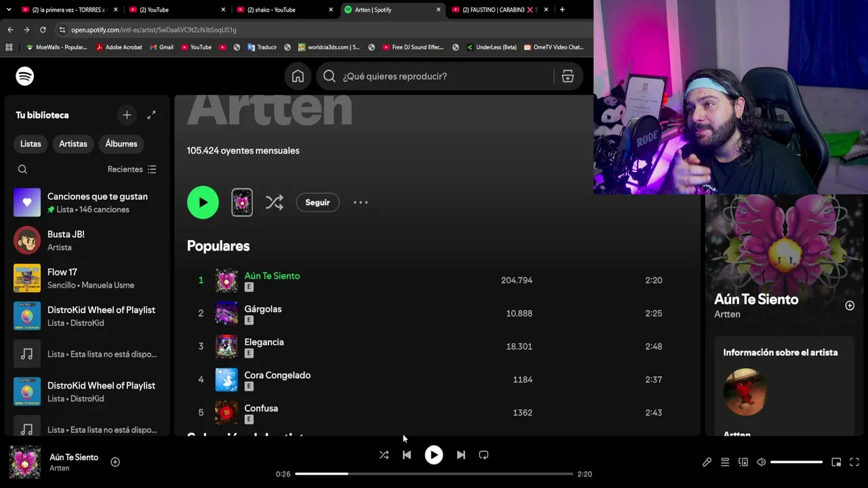The image size is (868, 488).
Task: Adjust the volume slider
Action: click(797, 462)
